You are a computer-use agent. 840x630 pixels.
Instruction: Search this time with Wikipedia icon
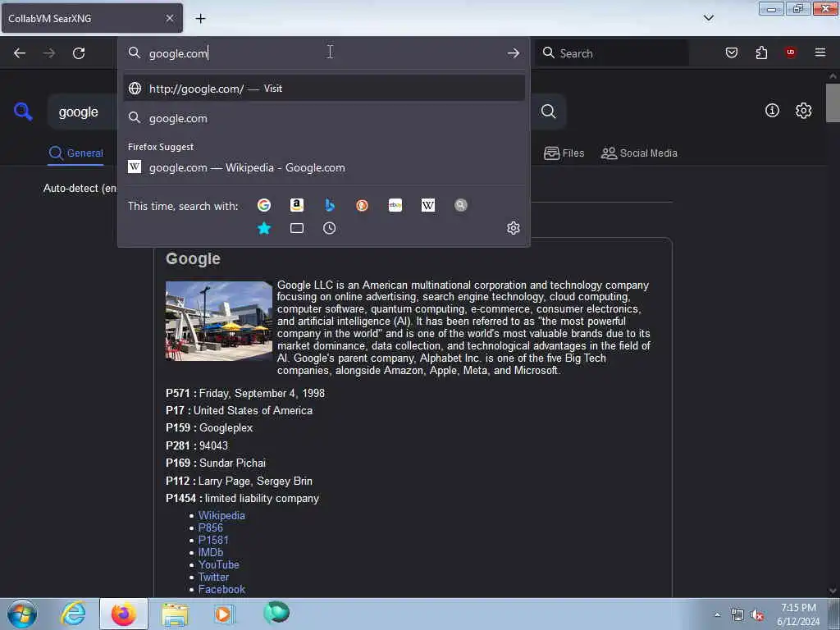(x=428, y=205)
